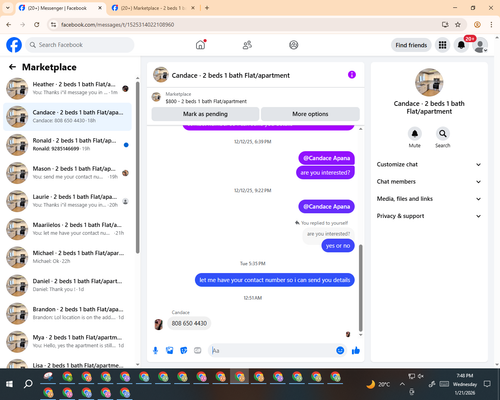Click Mark as pending button
This screenshot has width=500, height=400.
pyautogui.click(x=205, y=114)
